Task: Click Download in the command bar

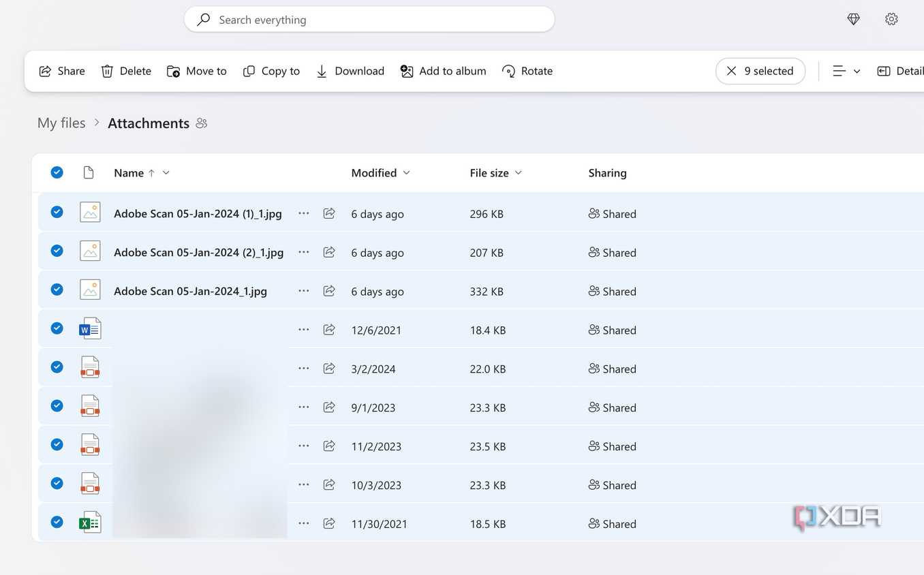Action: [350, 71]
